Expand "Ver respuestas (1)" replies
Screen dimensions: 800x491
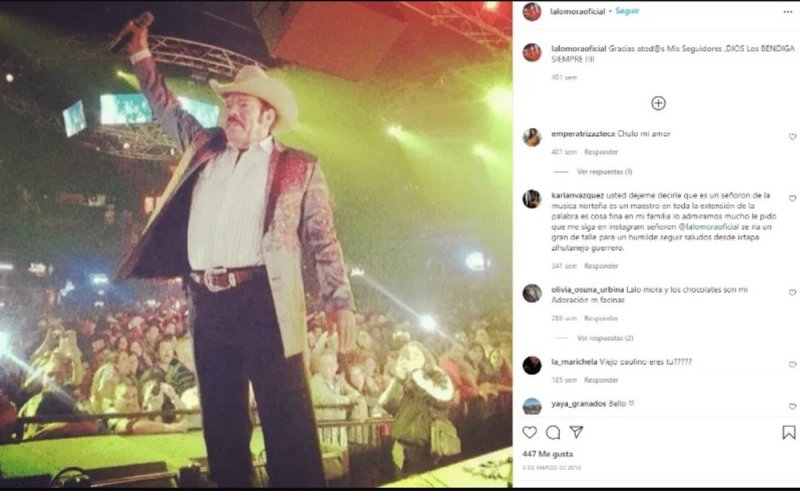604,172
